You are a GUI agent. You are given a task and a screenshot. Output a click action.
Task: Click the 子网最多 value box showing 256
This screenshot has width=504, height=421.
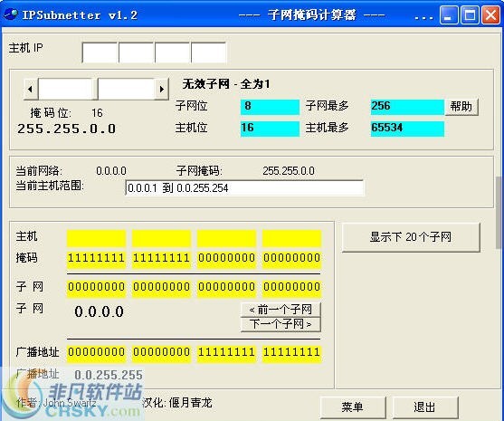click(x=407, y=107)
